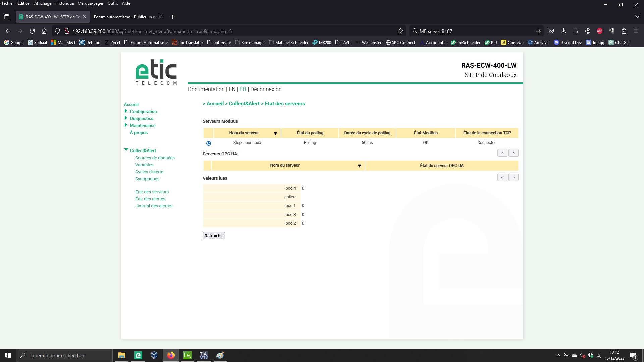
Task: Click the bookmark star icon in address bar
Action: (400, 31)
